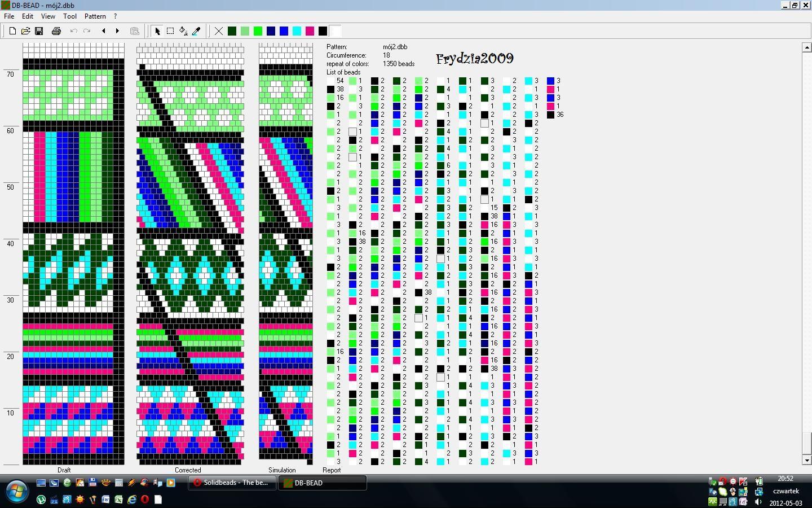Image resolution: width=812 pixels, height=508 pixels.
Task: Click the taskbar clock showing 20:52
Action: pyautogui.click(x=785, y=479)
